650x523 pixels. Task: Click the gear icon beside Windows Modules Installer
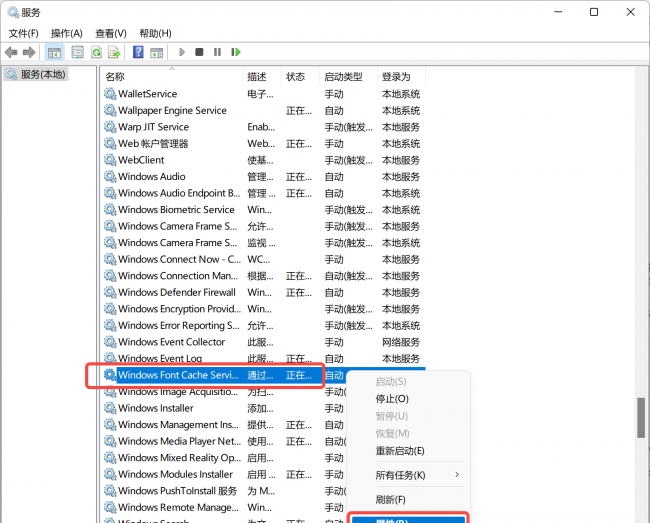[x=110, y=474]
